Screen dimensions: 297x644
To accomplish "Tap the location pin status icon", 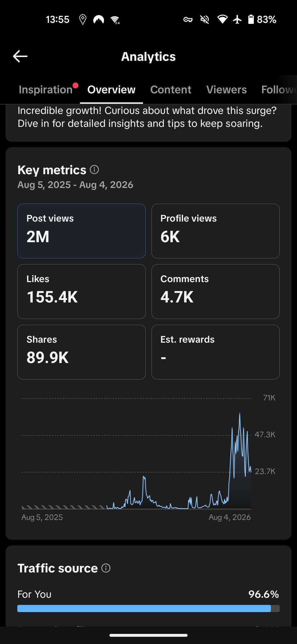I will 82,20.
